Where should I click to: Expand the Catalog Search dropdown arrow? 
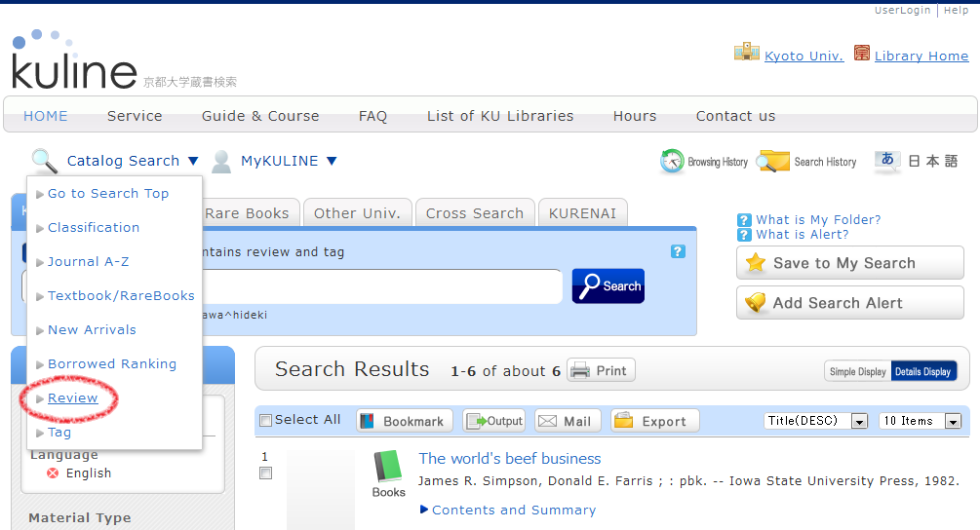point(193,161)
